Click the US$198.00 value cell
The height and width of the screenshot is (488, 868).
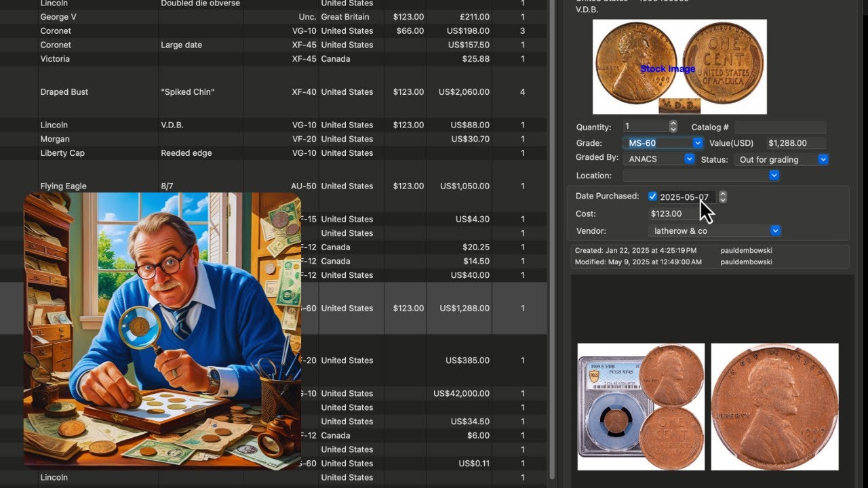click(468, 31)
